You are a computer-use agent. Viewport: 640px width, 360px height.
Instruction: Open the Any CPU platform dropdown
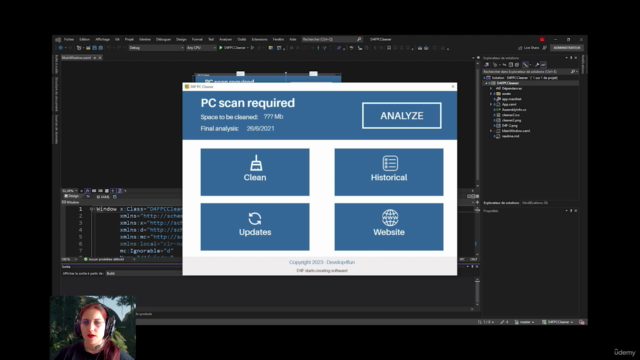pos(201,48)
